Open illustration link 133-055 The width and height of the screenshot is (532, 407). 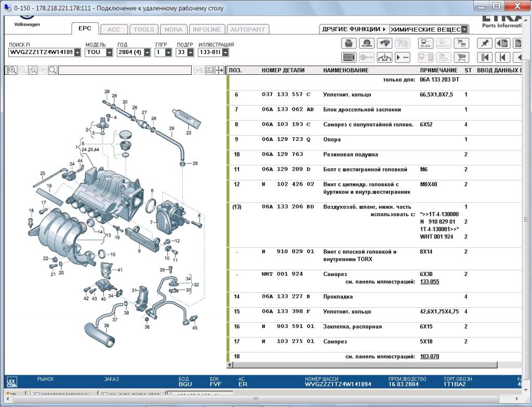(x=430, y=282)
